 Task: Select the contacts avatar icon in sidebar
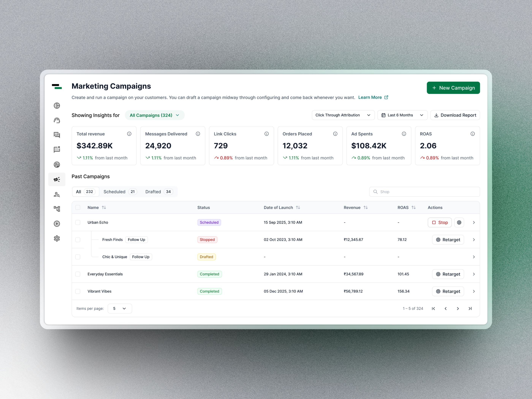tap(57, 165)
